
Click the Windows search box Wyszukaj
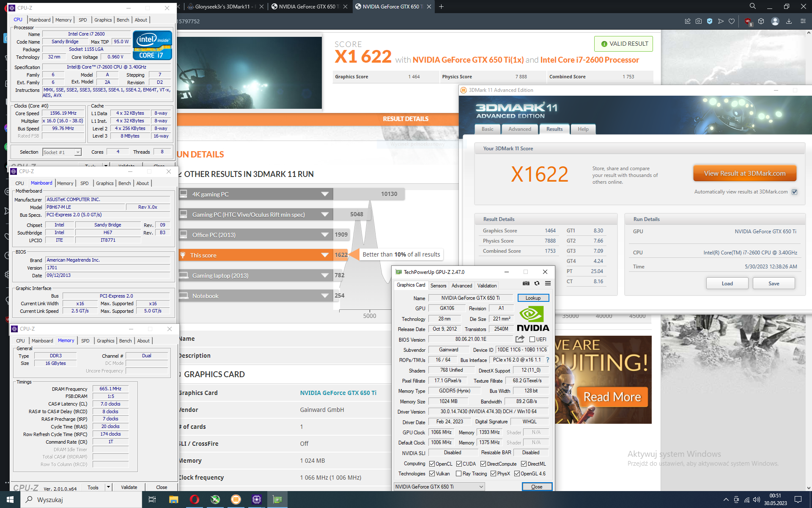81,500
